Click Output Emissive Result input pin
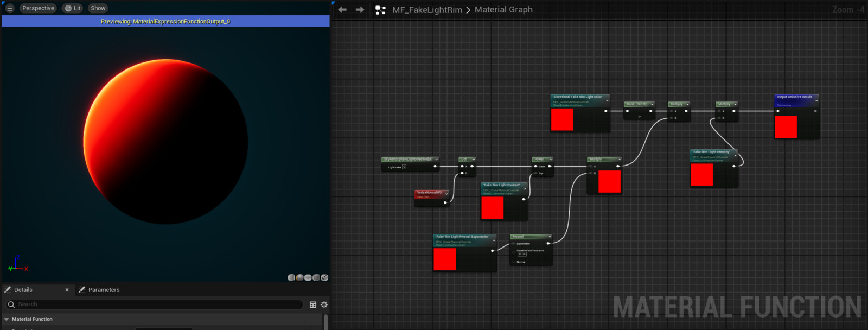The width and height of the screenshot is (868, 330). click(778, 111)
